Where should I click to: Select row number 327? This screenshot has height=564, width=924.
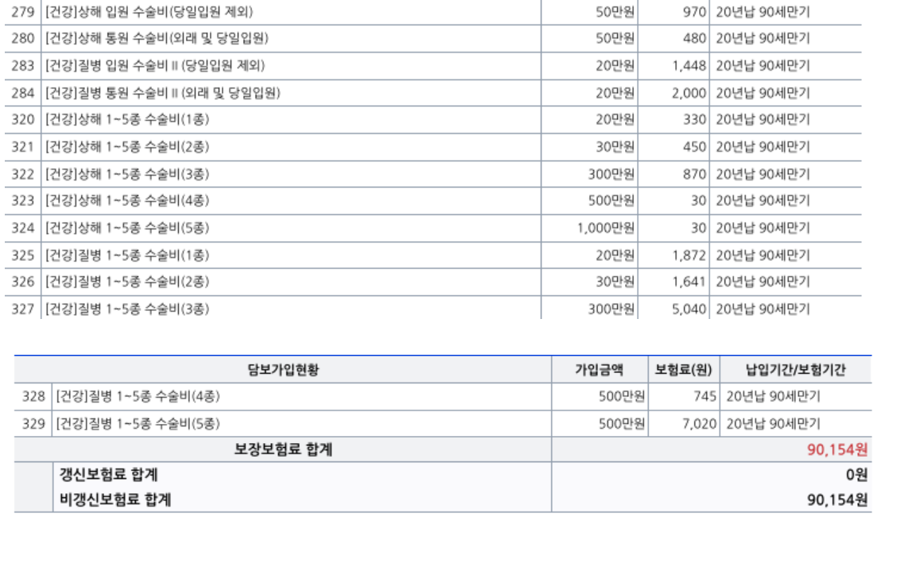click(x=23, y=309)
